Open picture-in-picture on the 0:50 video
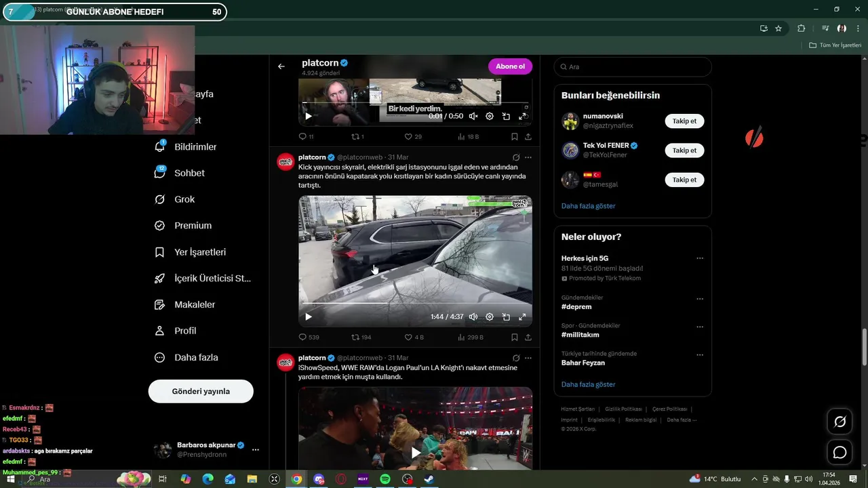Image resolution: width=868 pixels, height=488 pixels. (506, 117)
